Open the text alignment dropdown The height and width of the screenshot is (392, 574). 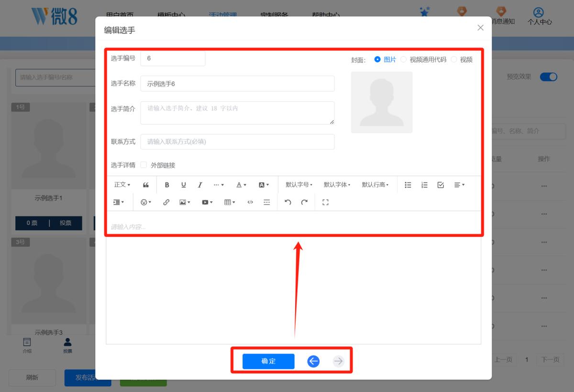[459, 185]
